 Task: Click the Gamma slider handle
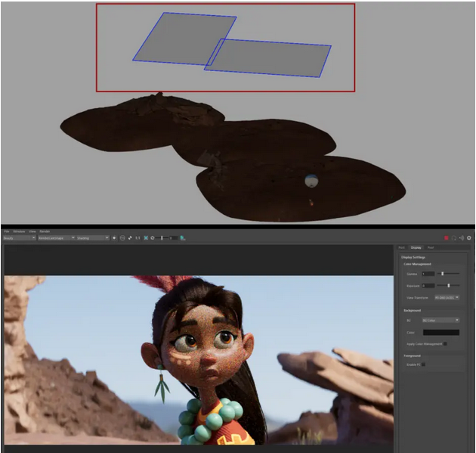point(443,273)
